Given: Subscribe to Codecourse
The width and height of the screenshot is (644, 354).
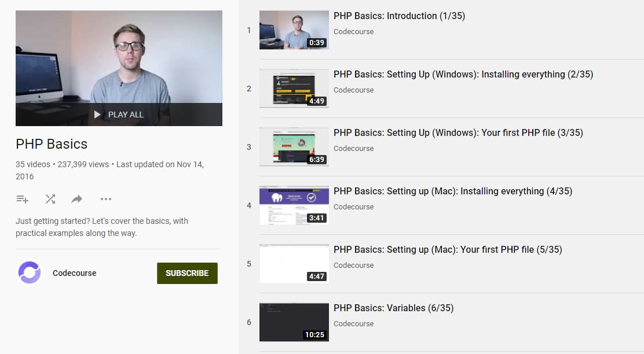Looking at the screenshot, I should (x=187, y=273).
